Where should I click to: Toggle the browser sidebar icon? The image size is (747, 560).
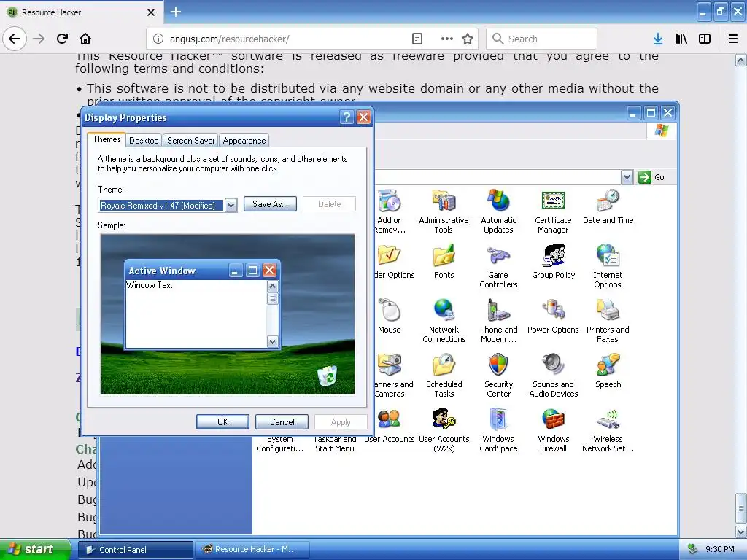[x=705, y=39]
